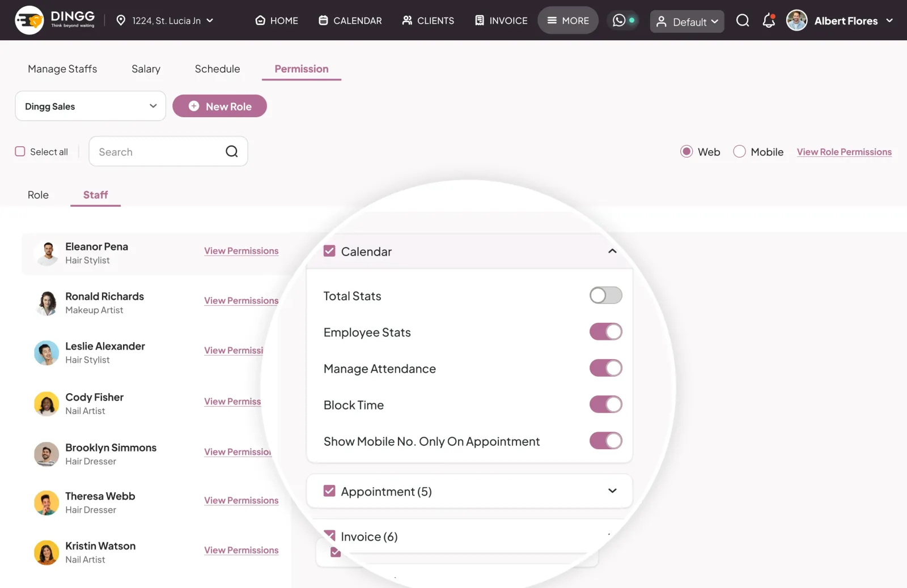Click Cody Fisher's avatar
Image resolution: width=907 pixels, height=588 pixels.
46,404
